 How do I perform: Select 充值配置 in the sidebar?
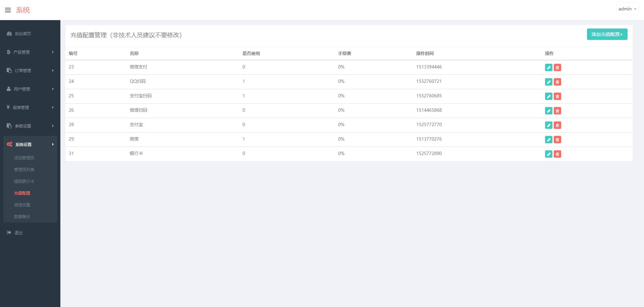tap(22, 193)
